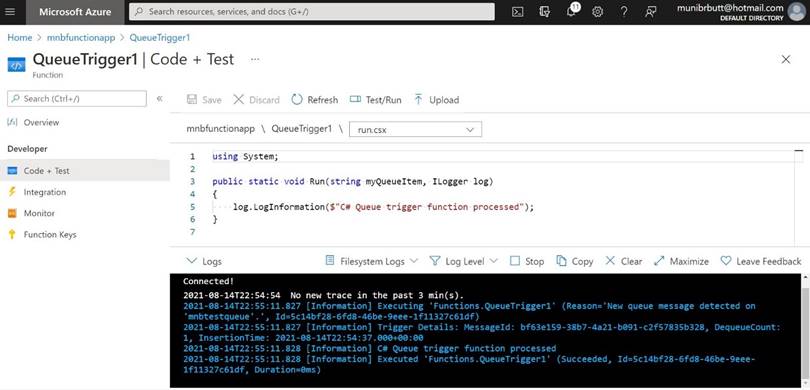Click the 'C# Queue trigger function processed' log entry
Screen dimensions: 810x390
[x=369, y=348]
